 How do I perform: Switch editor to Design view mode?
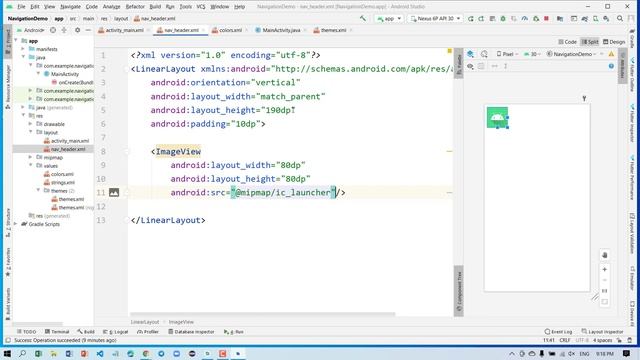tap(614, 42)
